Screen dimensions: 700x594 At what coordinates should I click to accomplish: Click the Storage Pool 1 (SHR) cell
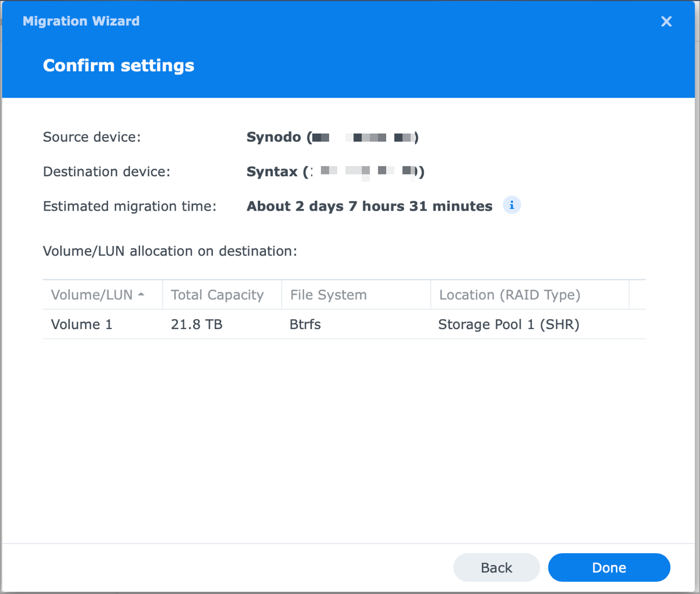pyautogui.click(x=509, y=324)
